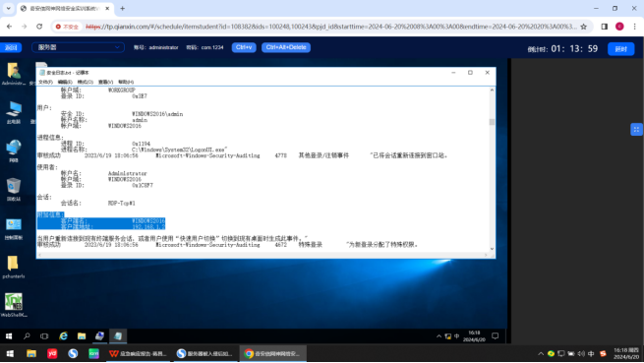
Task: Open File Explorer on remote taskbar
Action: tap(82, 336)
